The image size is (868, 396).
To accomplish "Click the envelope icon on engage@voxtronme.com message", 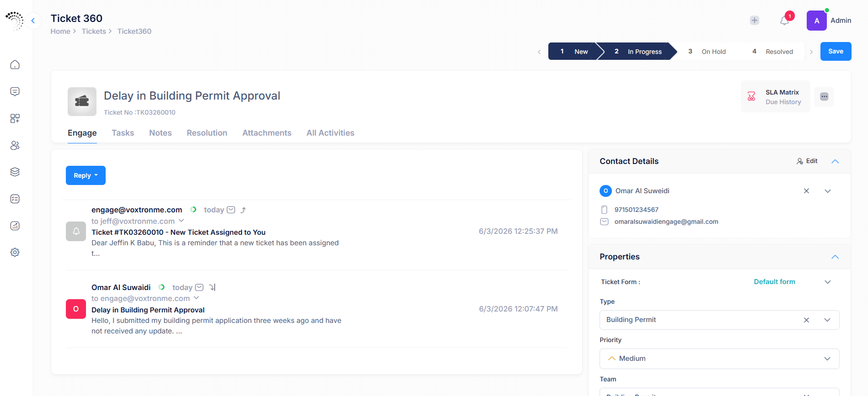I will click(231, 210).
